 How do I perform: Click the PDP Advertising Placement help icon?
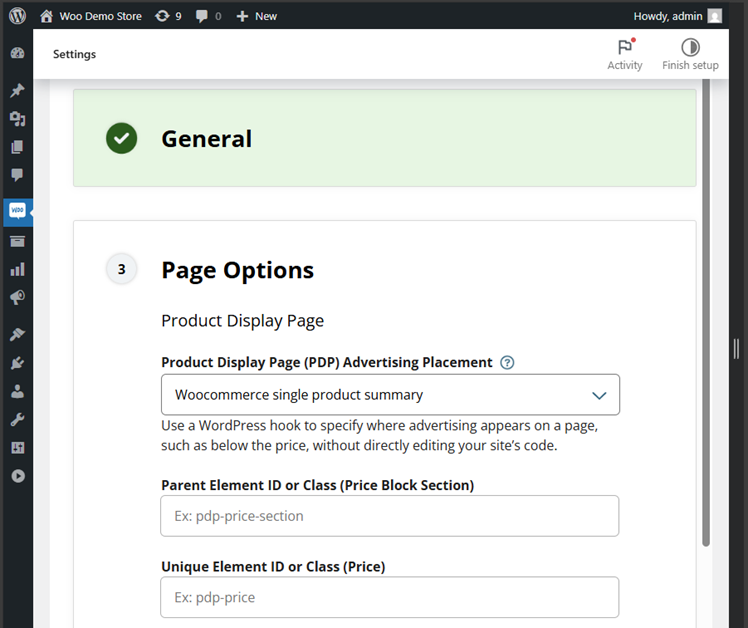coord(507,363)
